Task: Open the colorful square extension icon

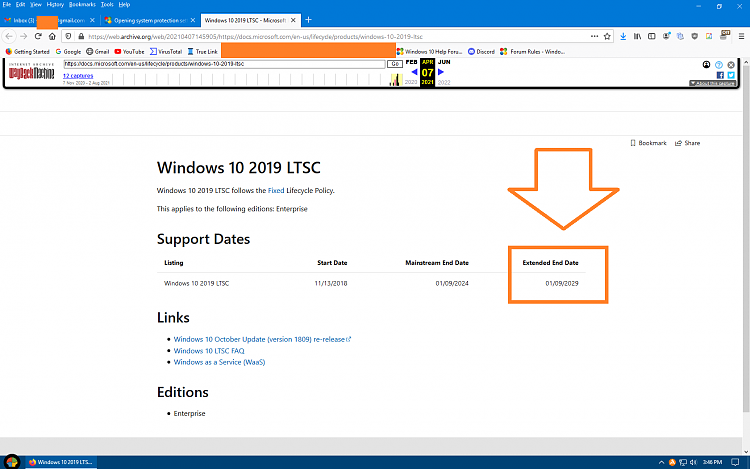Action: point(709,36)
